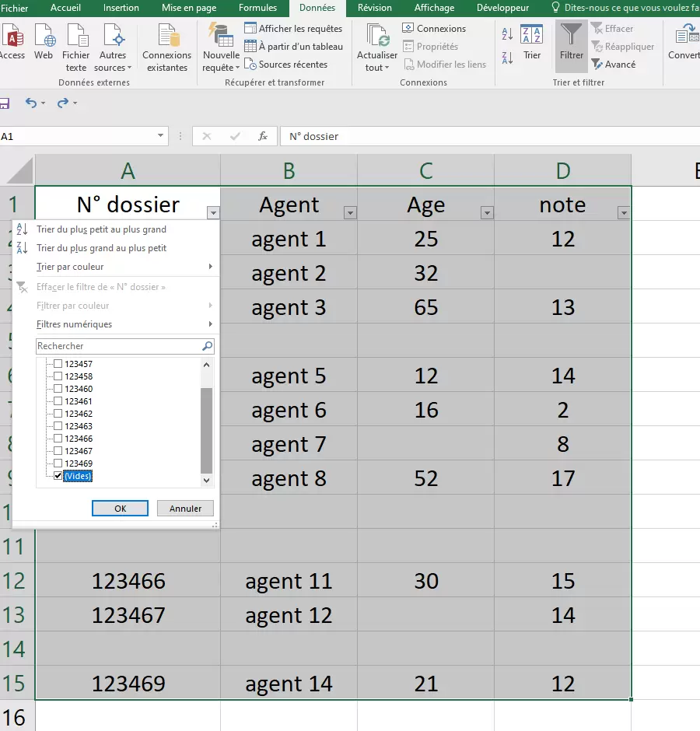Uncheck the (Vides) checkbox
Screen dimensions: 700x731
tap(58, 475)
